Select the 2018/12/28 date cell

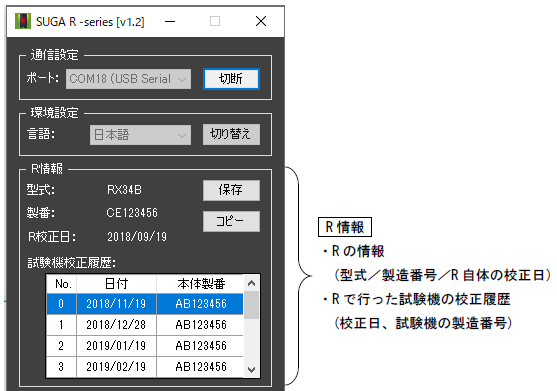116,325
